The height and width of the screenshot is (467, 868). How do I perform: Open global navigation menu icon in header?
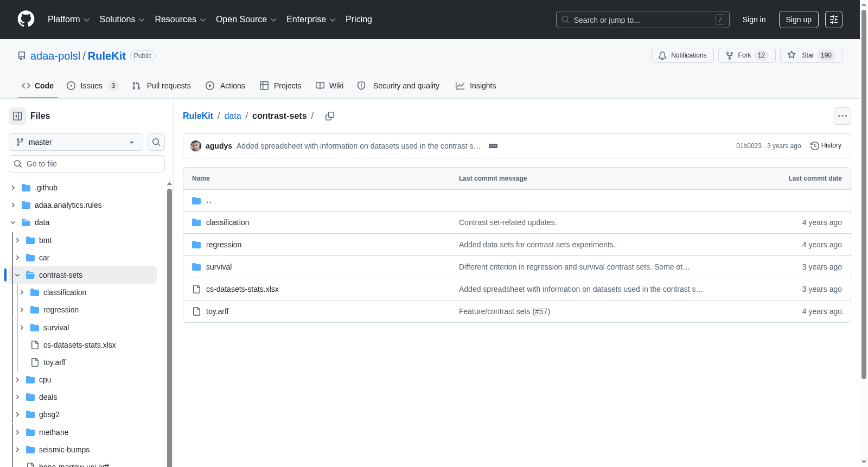[834, 20]
